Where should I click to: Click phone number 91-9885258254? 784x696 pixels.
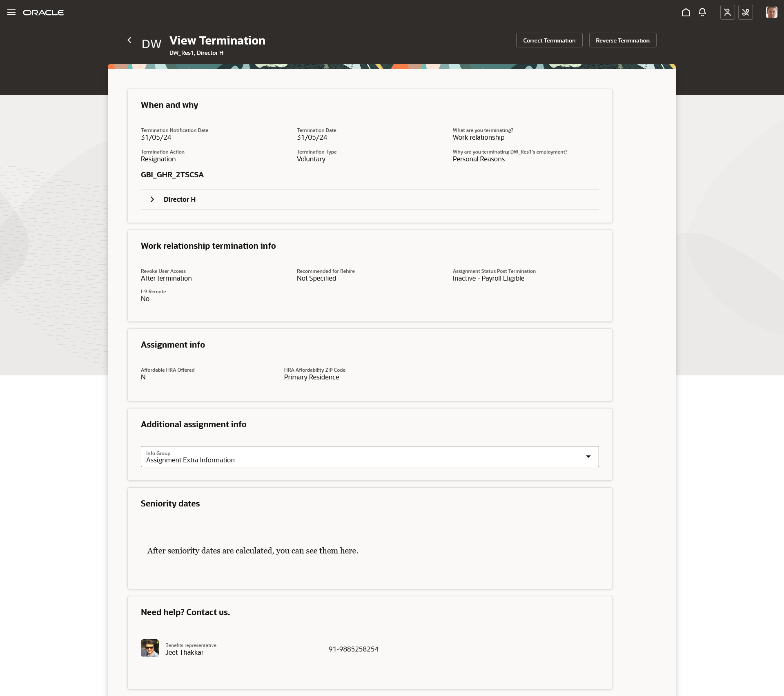tap(354, 649)
